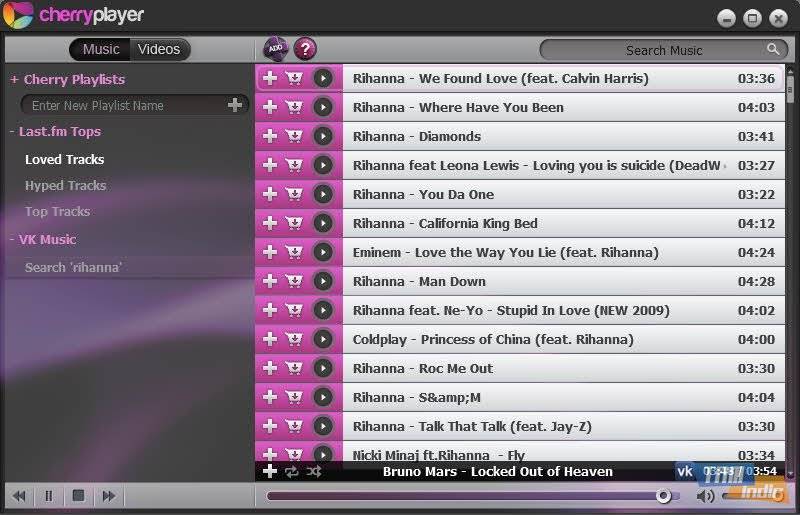Toggle repeat mode in now-playing bar
The width and height of the screenshot is (800, 515).
(x=292, y=471)
